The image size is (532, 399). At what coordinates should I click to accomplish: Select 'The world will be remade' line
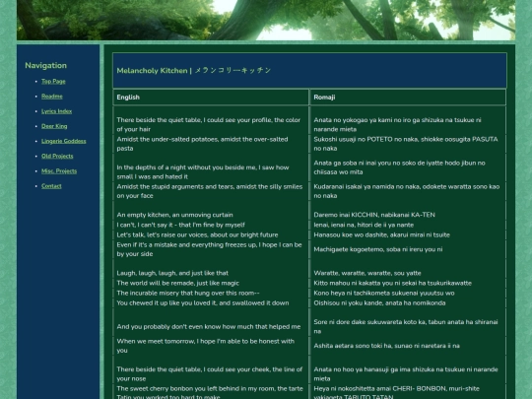177,283
